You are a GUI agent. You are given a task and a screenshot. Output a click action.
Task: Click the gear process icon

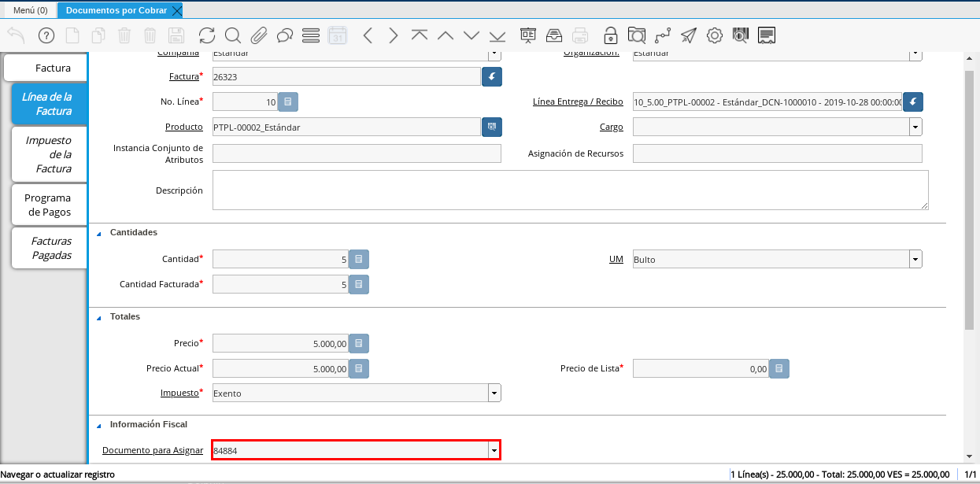coord(715,35)
